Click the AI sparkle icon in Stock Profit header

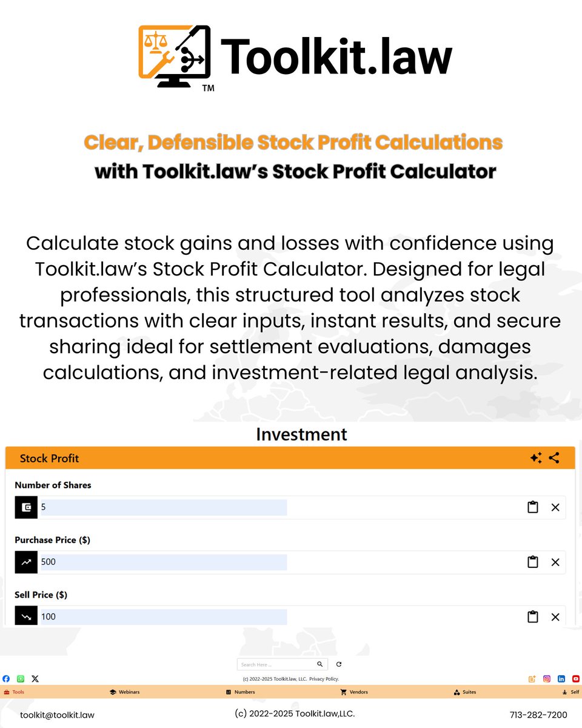535,458
